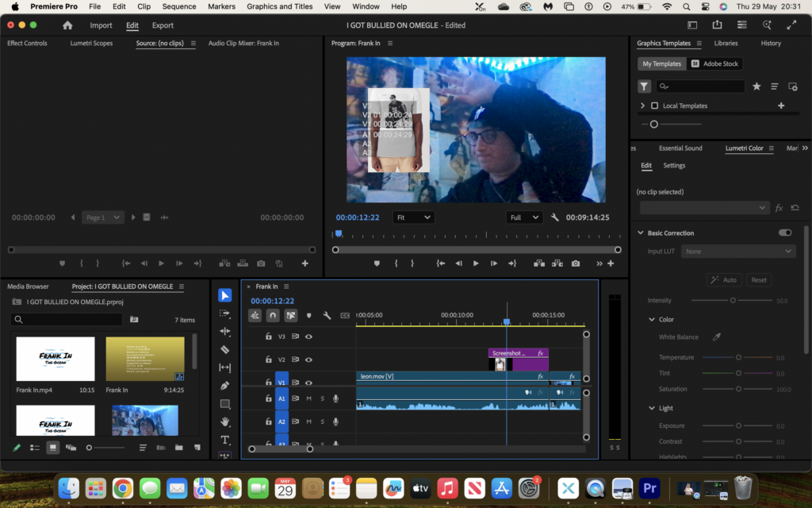Viewport: 812px width, 508px height.
Task: Collapse the Color section
Action: pyautogui.click(x=652, y=319)
